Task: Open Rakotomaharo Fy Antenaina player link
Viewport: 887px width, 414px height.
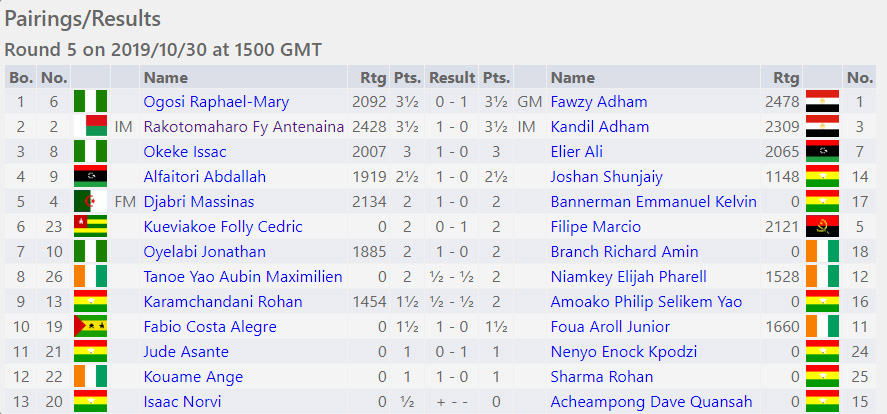Action: [x=244, y=127]
